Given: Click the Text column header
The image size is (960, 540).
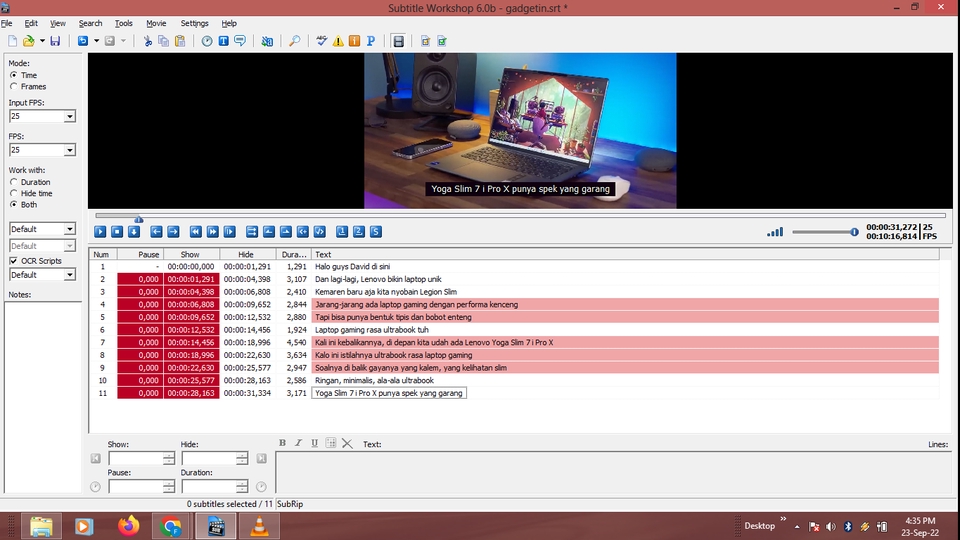Looking at the screenshot, I should (625, 254).
